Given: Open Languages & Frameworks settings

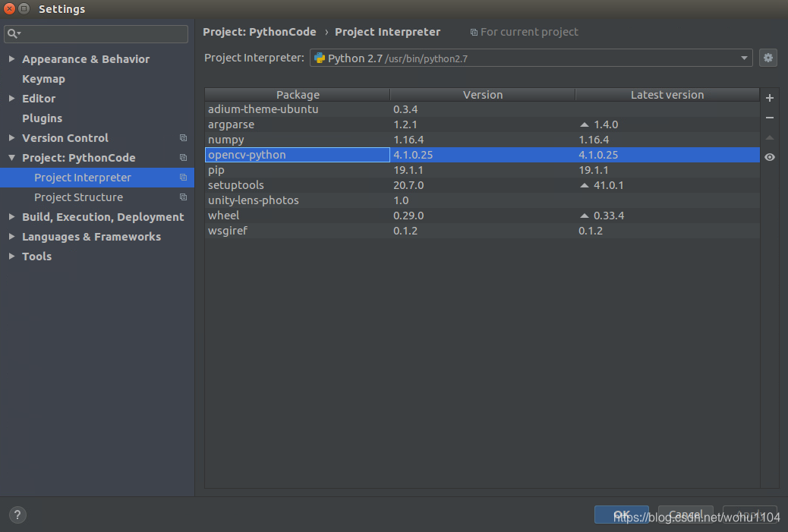Looking at the screenshot, I should 91,237.
